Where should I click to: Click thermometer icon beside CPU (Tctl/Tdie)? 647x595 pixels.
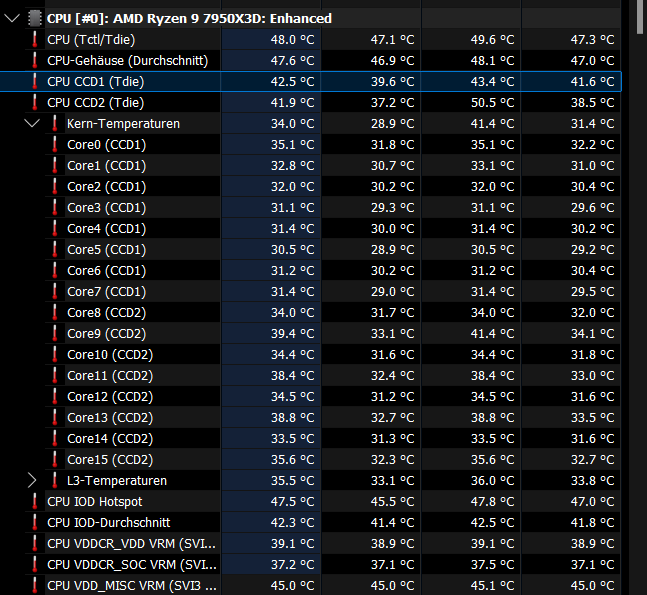point(35,40)
